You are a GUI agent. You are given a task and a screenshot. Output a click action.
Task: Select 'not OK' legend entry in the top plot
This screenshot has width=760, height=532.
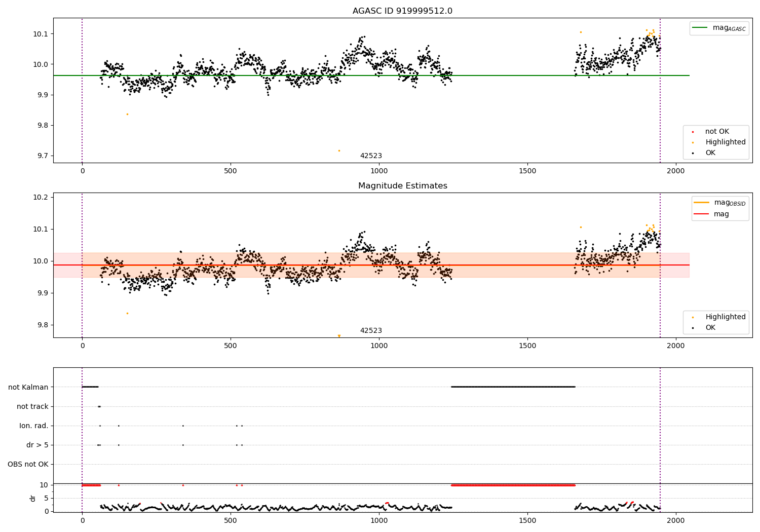click(717, 132)
